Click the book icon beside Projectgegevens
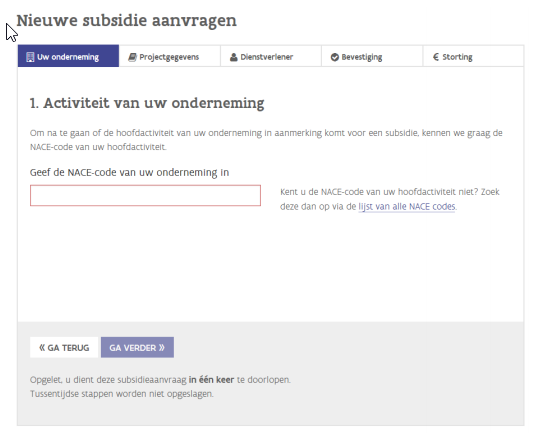This screenshot has height=433, width=540. point(133,57)
